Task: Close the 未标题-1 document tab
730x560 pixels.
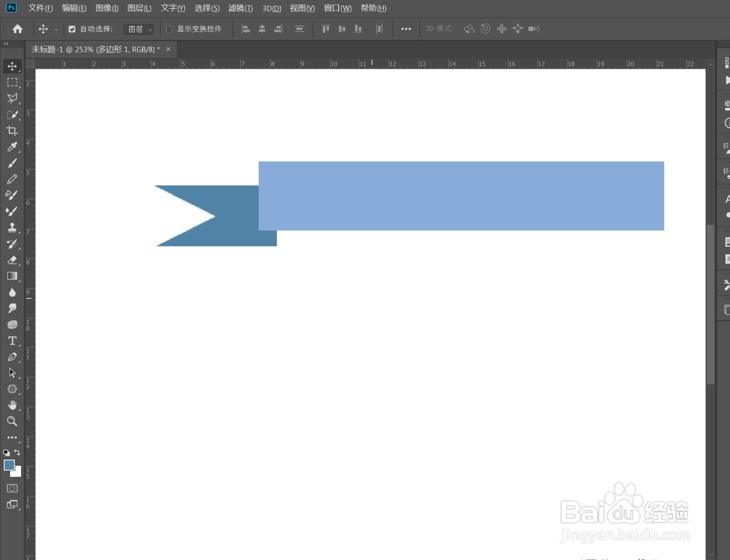Action: 168,49
